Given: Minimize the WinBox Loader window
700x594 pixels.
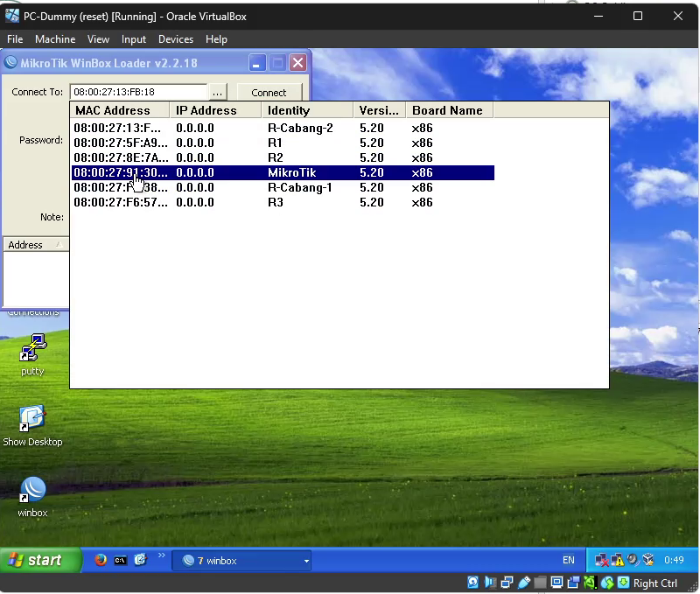Looking at the screenshot, I should (256, 63).
